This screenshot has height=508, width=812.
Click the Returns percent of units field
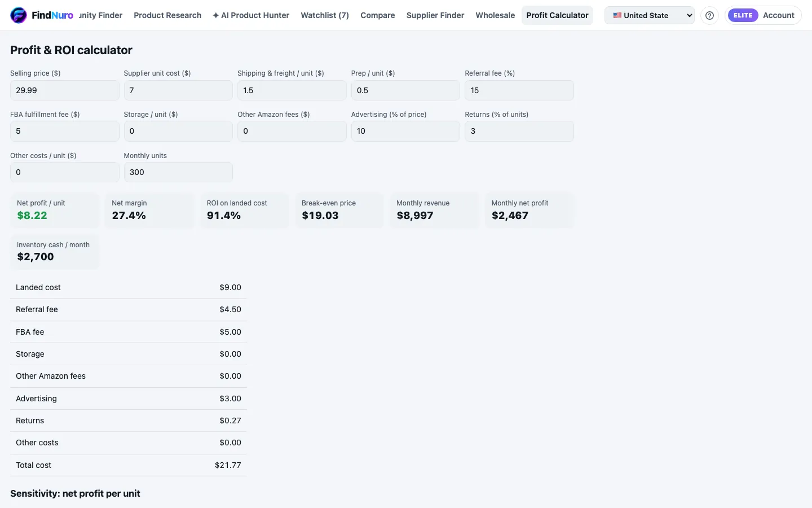[x=519, y=131]
